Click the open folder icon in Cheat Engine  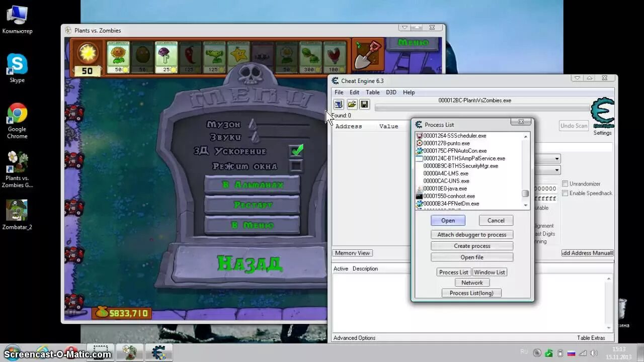coord(352,105)
